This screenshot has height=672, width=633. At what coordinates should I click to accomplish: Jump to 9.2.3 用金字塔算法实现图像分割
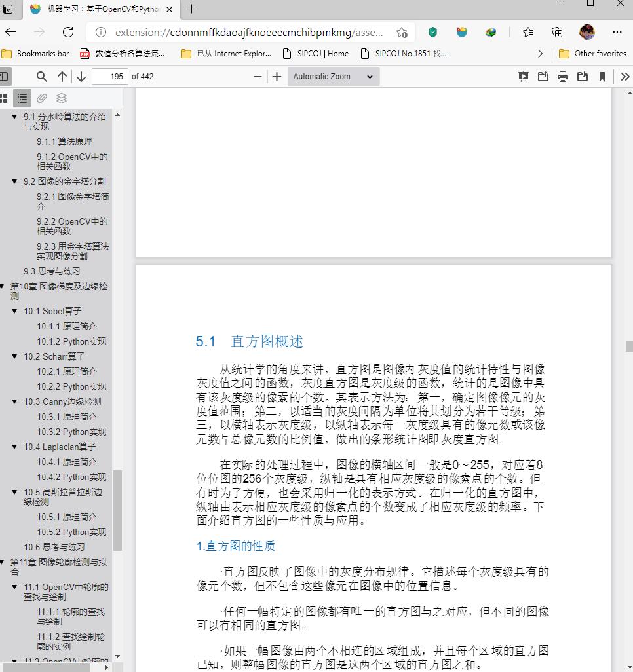coord(73,251)
